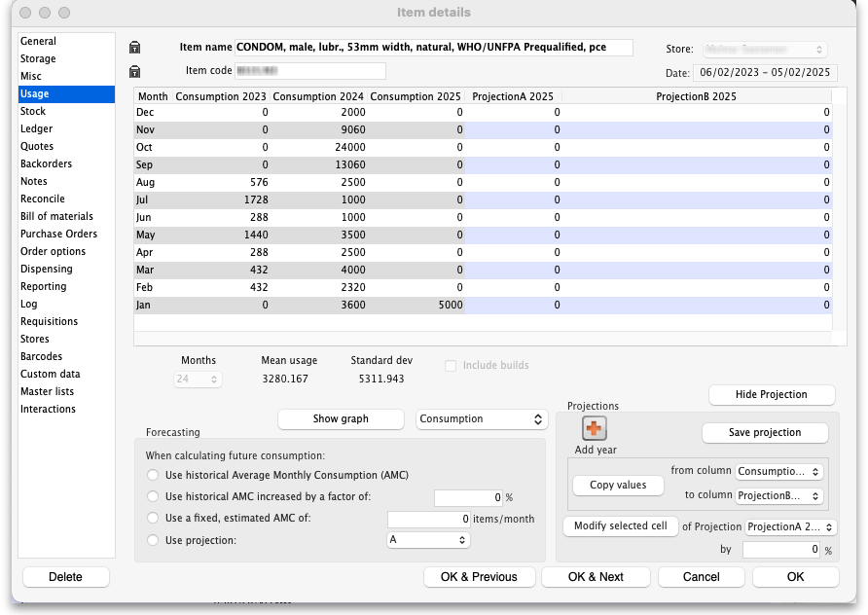Click the lock icon beside Item code
868x615 pixels.
[134, 71]
